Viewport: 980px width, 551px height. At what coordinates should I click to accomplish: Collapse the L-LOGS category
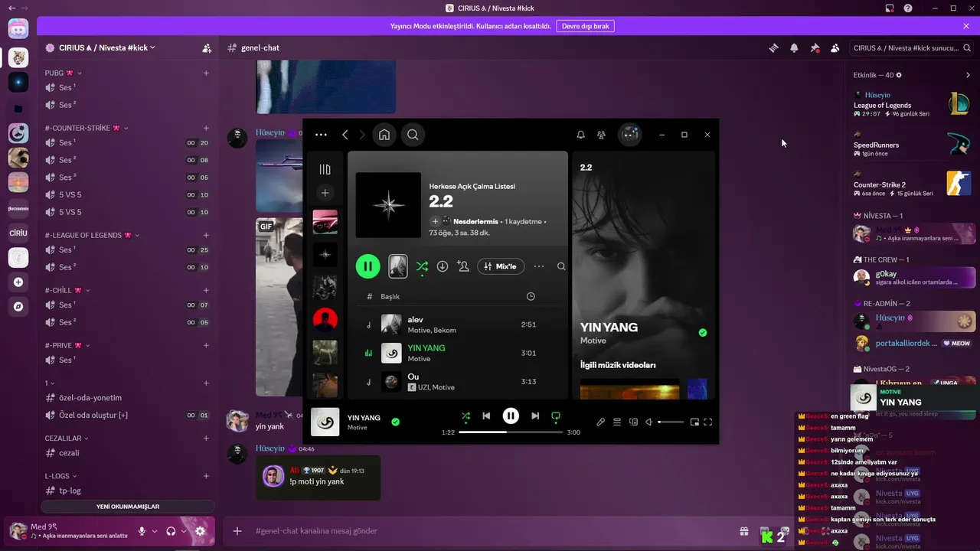point(61,476)
